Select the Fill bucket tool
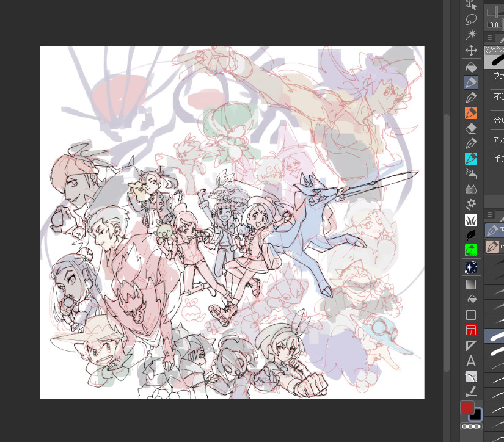Viewport: 504px width, 442px height. [x=471, y=67]
